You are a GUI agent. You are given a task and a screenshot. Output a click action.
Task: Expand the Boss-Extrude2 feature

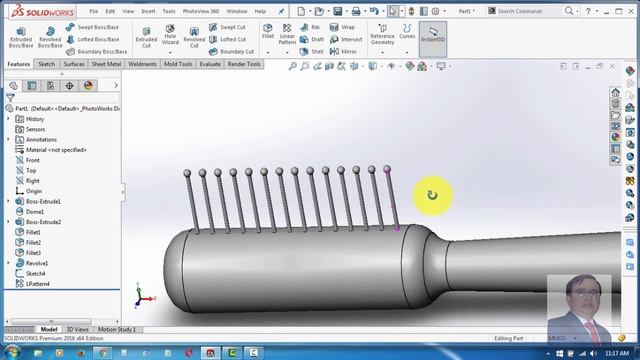(8, 222)
